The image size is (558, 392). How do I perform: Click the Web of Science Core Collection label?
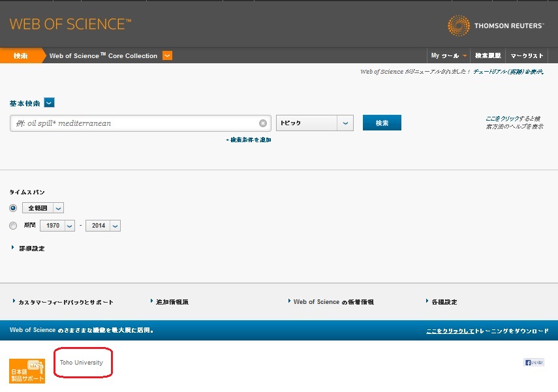103,55
